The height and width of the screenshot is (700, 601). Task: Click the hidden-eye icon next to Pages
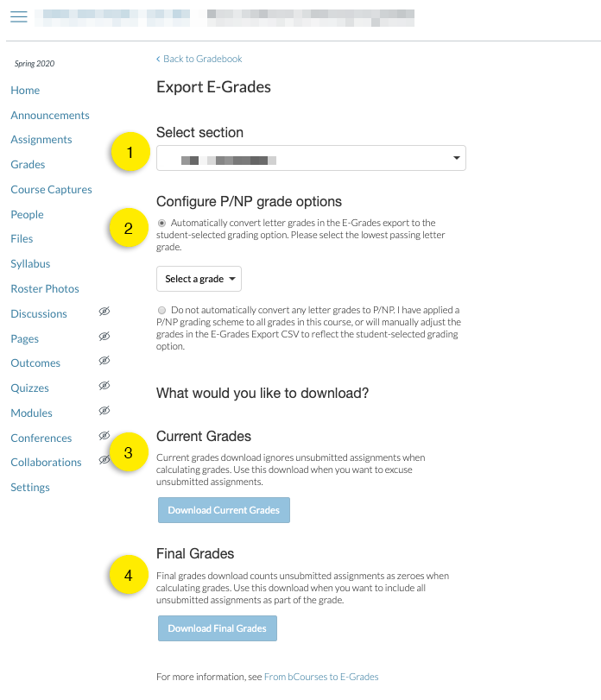(104, 337)
